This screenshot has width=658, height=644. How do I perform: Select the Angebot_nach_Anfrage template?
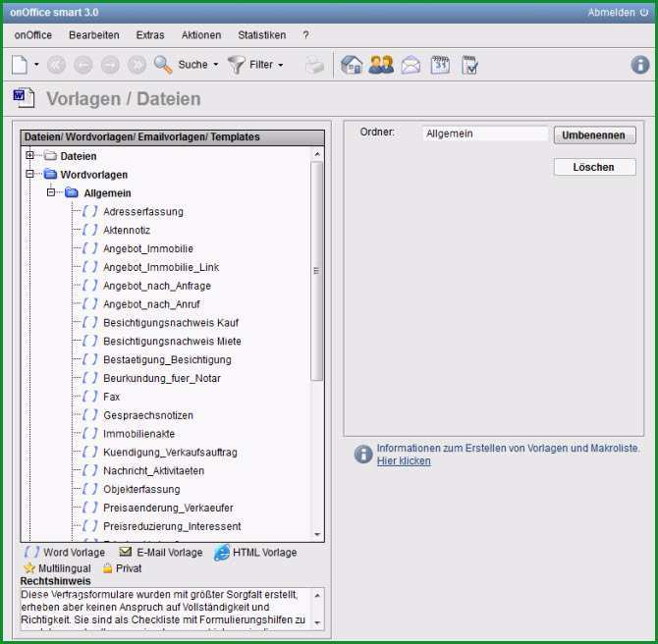coord(157,286)
